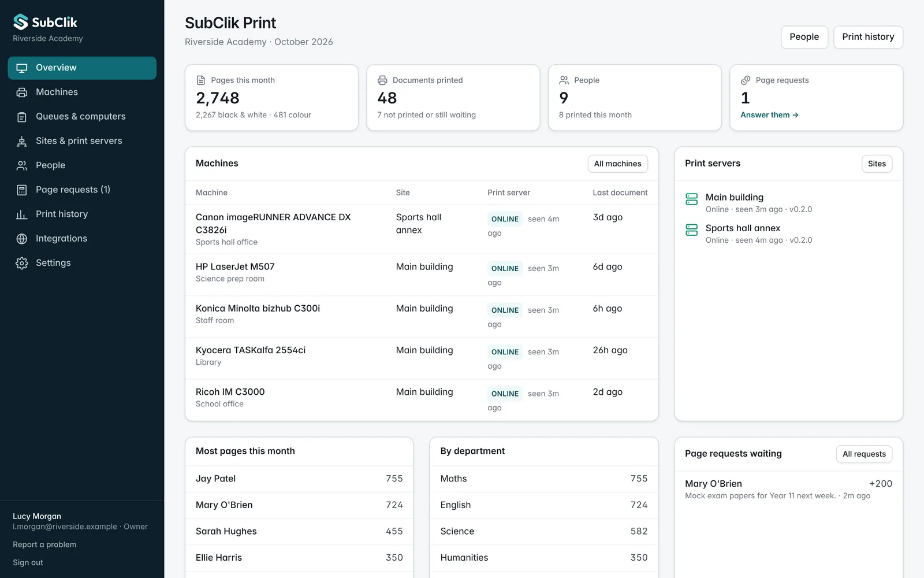The width and height of the screenshot is (924, 578).
Task: Click the People icon in the sidebar
Action: click(22, 165)
